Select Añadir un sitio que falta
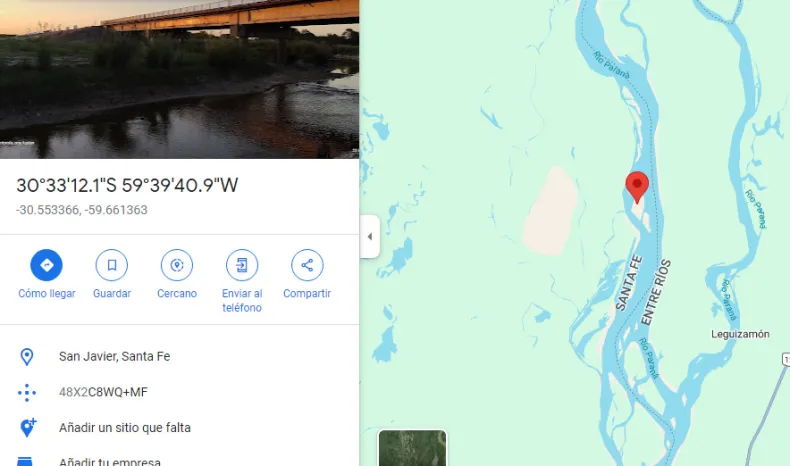 (124, 428)
